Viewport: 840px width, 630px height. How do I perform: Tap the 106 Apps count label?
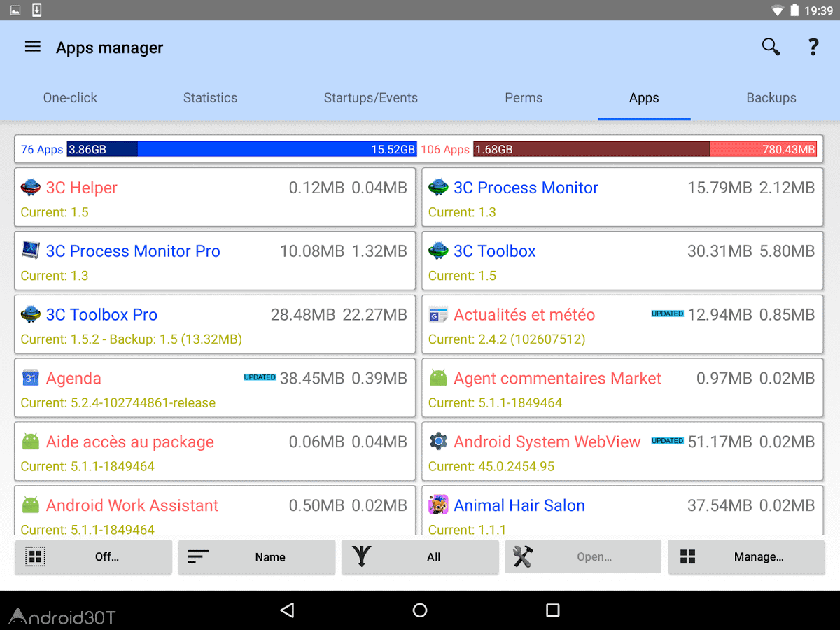pyautogui.click(x=445, y=149)
